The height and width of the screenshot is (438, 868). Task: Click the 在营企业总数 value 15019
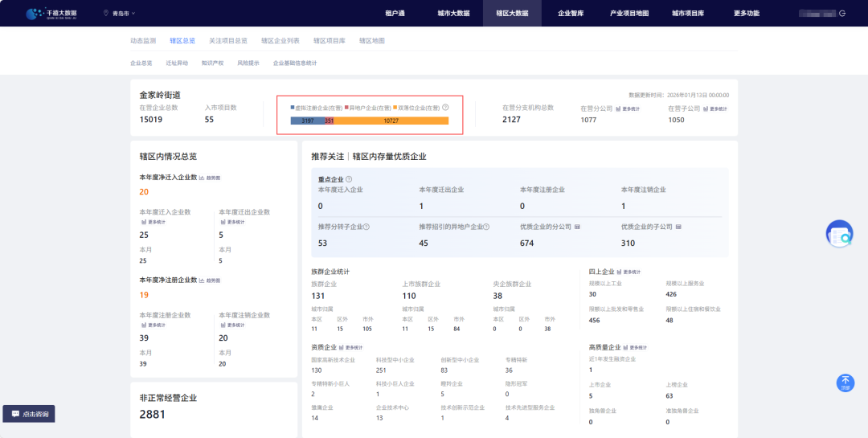click(151, 119)
